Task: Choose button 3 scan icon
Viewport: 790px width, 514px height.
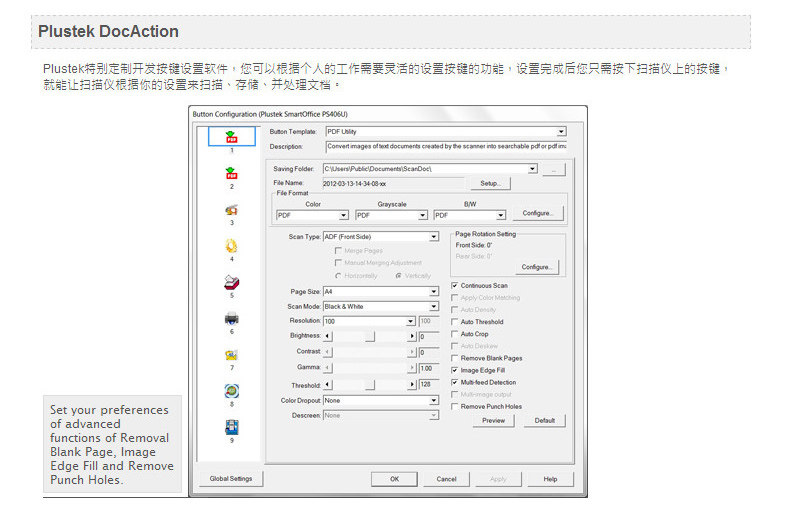Action: (231, 209)
